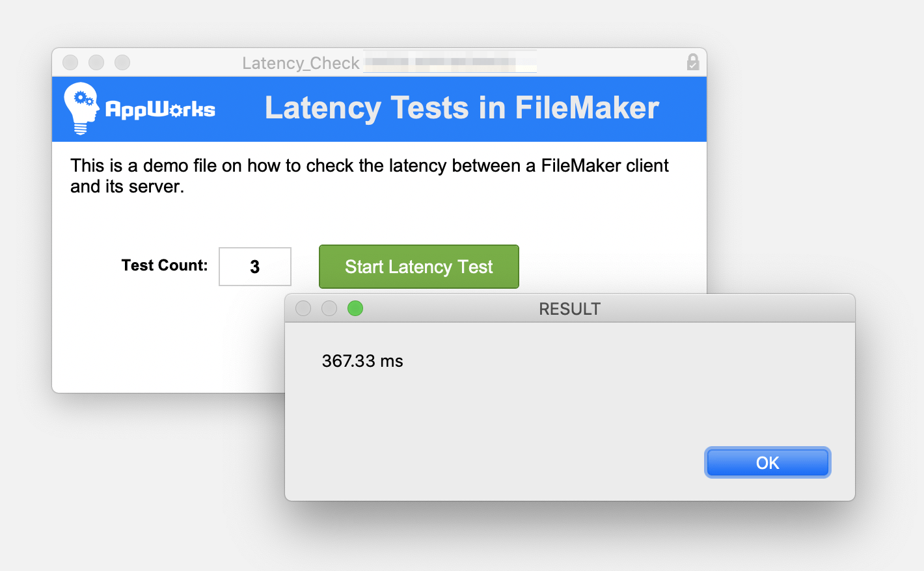Minimize the Latency_Check window

[96, 62]
